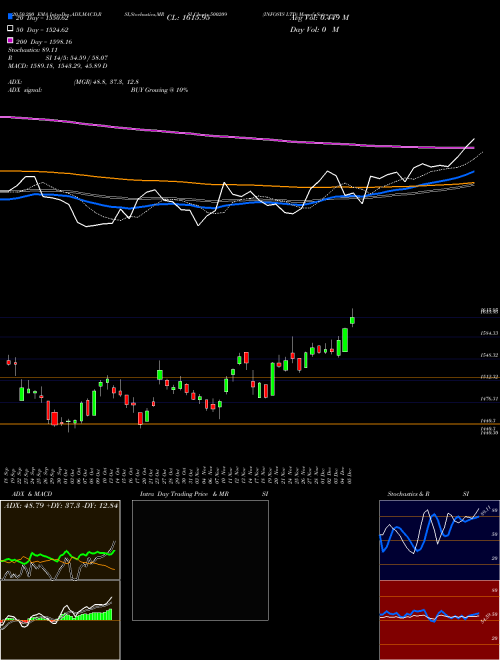
Task: Click the 1594.33 price axis label
Action: pos(489,333)
